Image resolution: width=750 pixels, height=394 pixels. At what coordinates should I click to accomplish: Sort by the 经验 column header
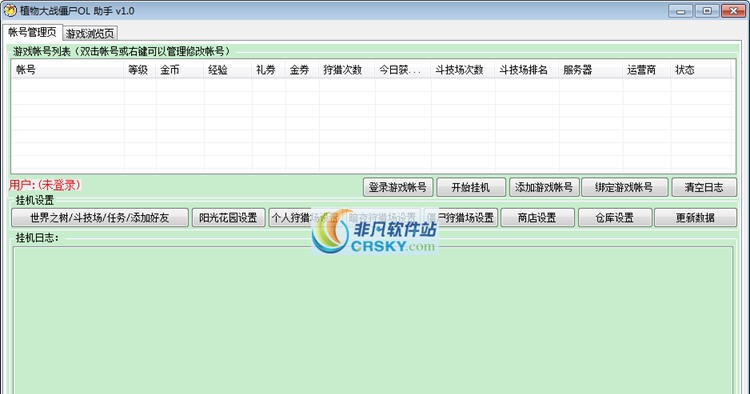tap(228, 70)
